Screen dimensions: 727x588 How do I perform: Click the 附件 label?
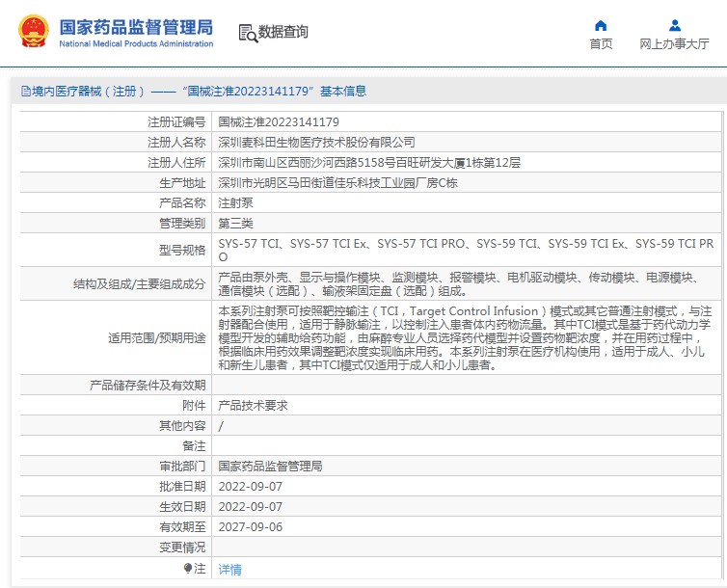(x=194, y=406)
